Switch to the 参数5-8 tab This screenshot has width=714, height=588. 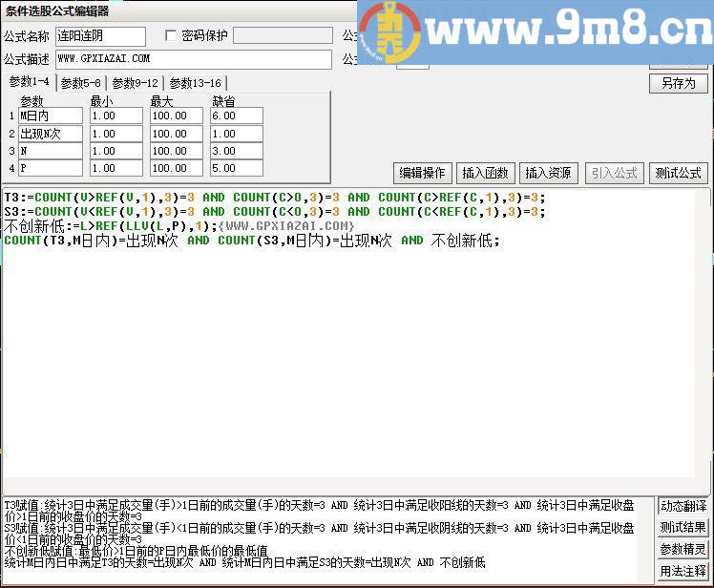[81, 83]
